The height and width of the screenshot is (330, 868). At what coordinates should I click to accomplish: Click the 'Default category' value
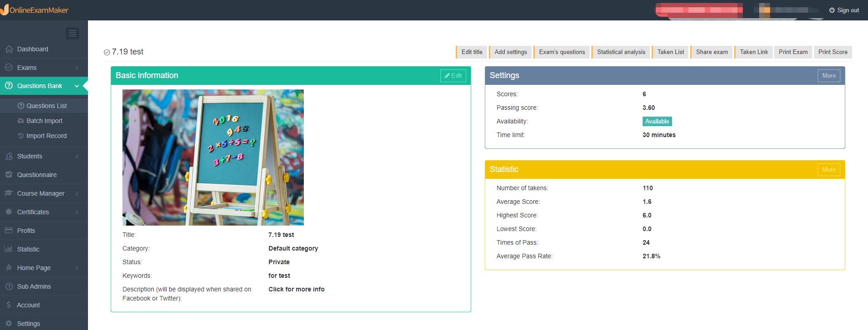point(293,248)
